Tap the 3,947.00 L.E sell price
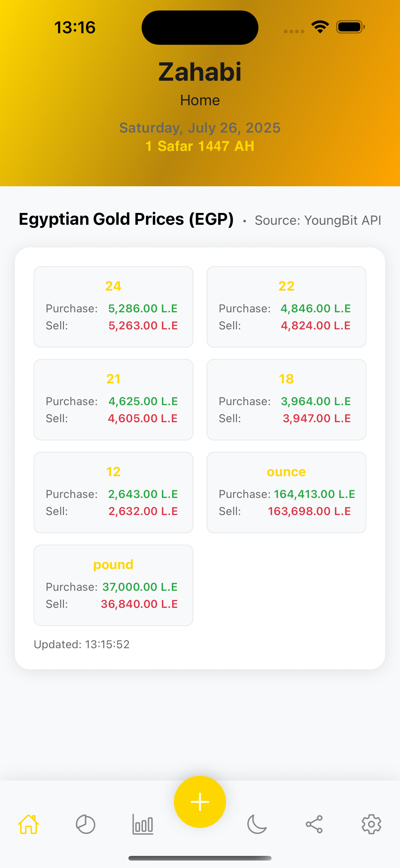Image resolution: width=400 pixels, height=868 pixels. [x=317, y=418]
